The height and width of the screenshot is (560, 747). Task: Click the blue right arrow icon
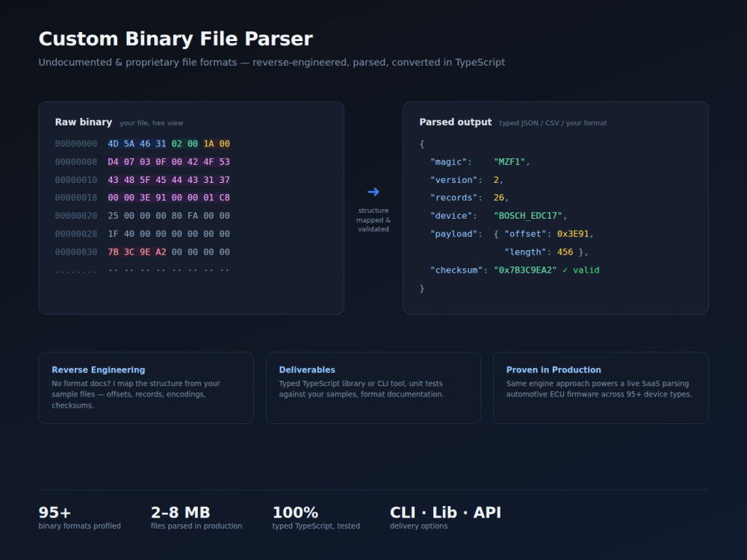pyautogui.click(x=373, y=192)
